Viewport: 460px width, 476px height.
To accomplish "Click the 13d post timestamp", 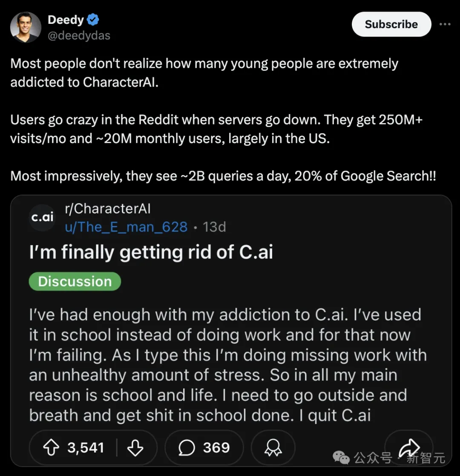I will (214, 227).
